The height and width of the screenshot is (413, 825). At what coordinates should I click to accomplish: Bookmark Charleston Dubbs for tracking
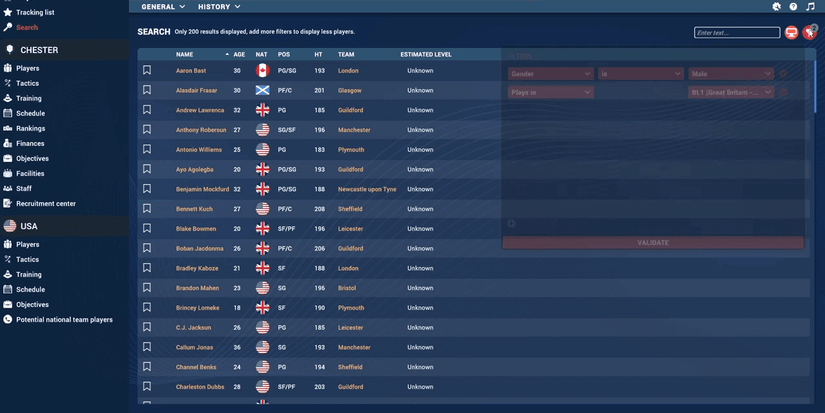(x=147, y=386)
